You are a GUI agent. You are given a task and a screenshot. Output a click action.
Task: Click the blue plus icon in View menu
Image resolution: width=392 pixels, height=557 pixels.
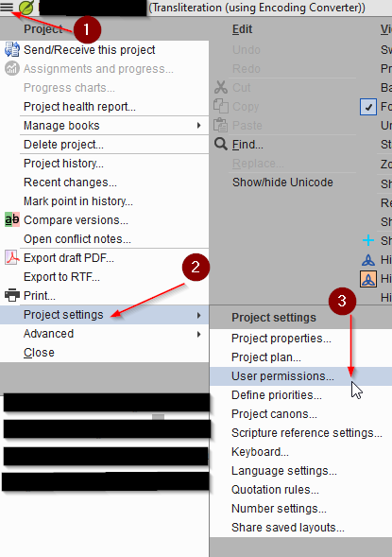point(368,240)
